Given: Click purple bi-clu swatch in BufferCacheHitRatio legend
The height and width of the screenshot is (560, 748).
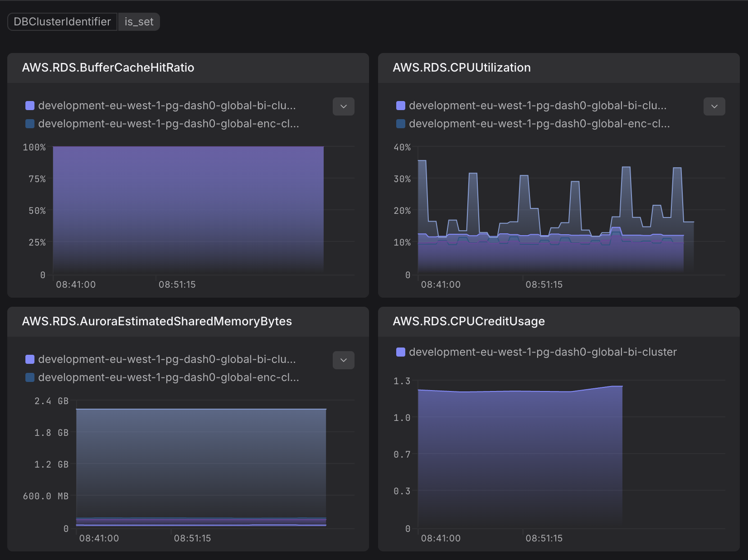Looking at the screenshot, I should (30, 106).
